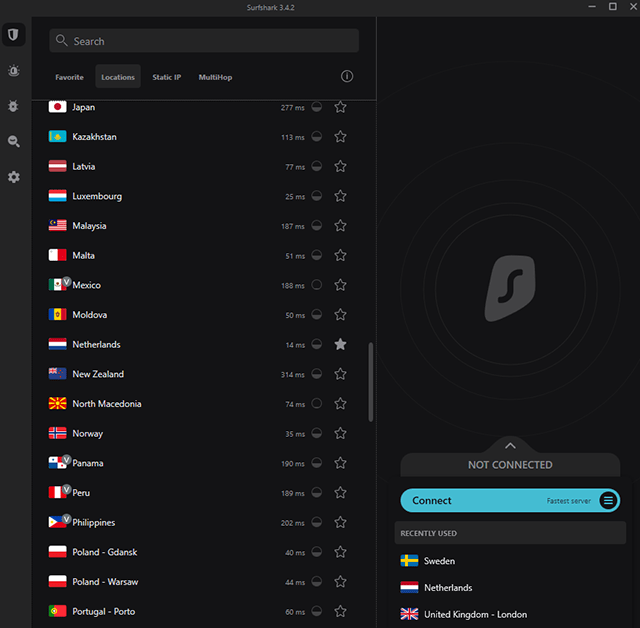
Task: Maximize the Surfshark window
Action: point(613,7)
